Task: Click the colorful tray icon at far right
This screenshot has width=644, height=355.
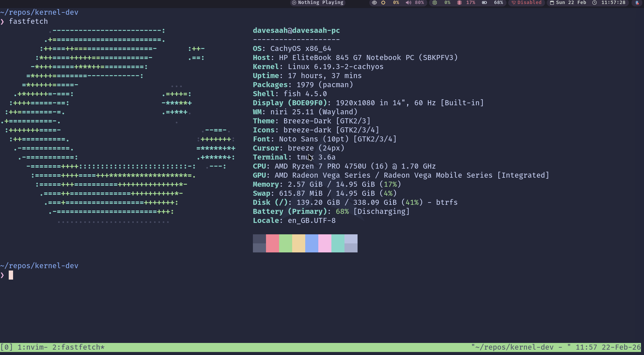Action: coord(637,3)
